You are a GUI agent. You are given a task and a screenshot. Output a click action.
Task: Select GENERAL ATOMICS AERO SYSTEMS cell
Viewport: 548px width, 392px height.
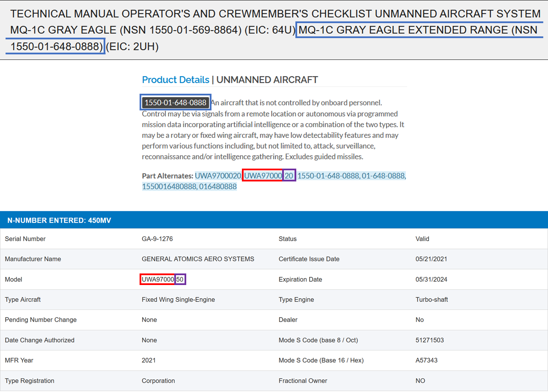[198, 259]
